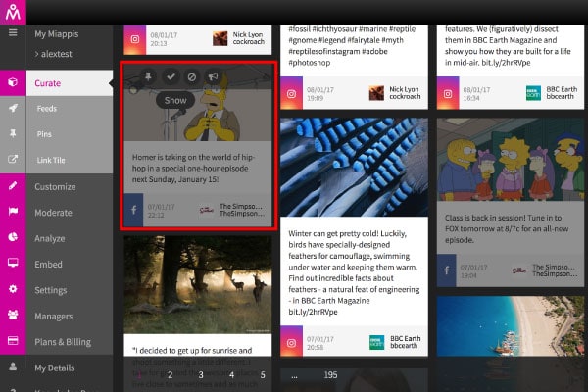The height and width of the screenshot is (392, 588).
Task: Click Instagram icon on 20:13 cockroach post
Action: point(134,39)
